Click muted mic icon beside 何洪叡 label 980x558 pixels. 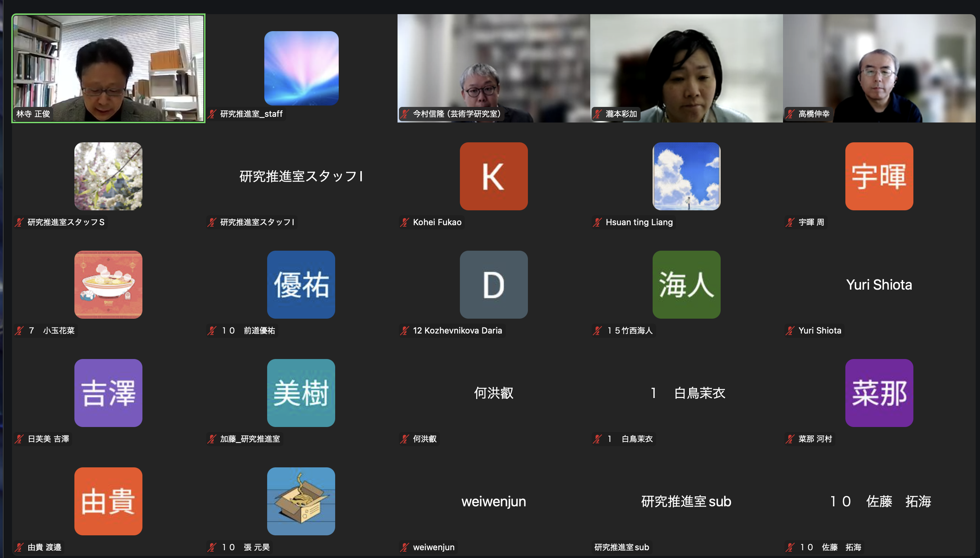[405, 439]
